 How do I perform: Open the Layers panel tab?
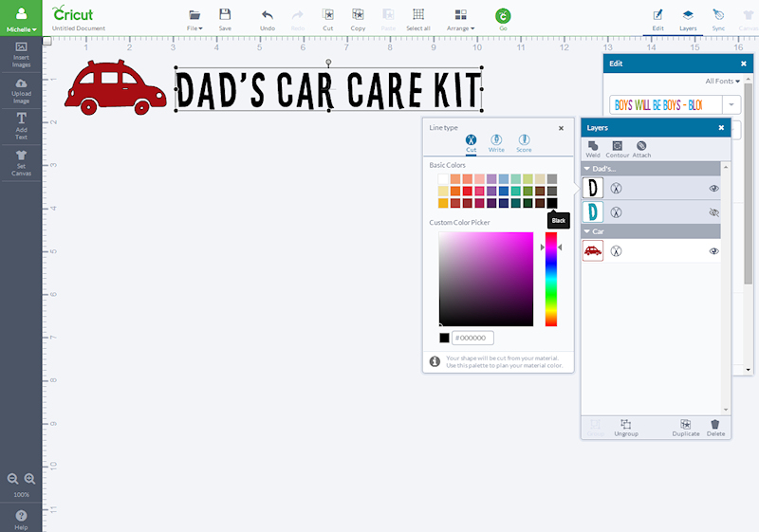pos(688,20)
